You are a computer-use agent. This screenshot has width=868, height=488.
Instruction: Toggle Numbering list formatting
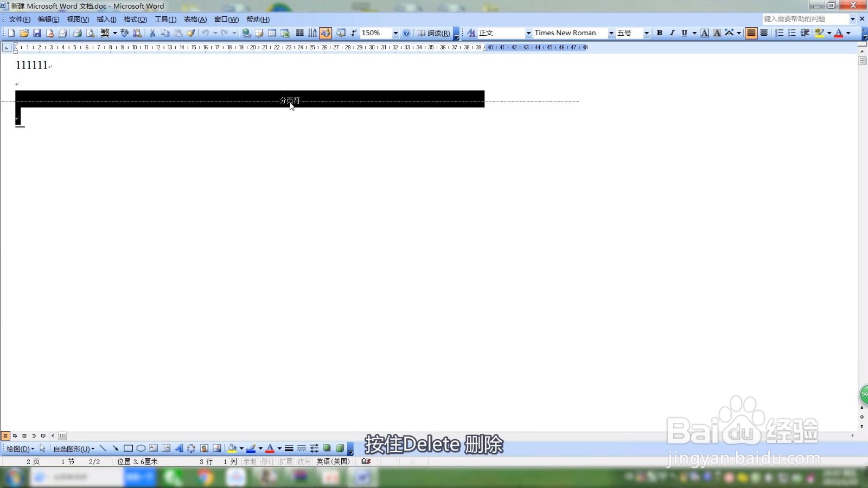(x=779, y=33)
